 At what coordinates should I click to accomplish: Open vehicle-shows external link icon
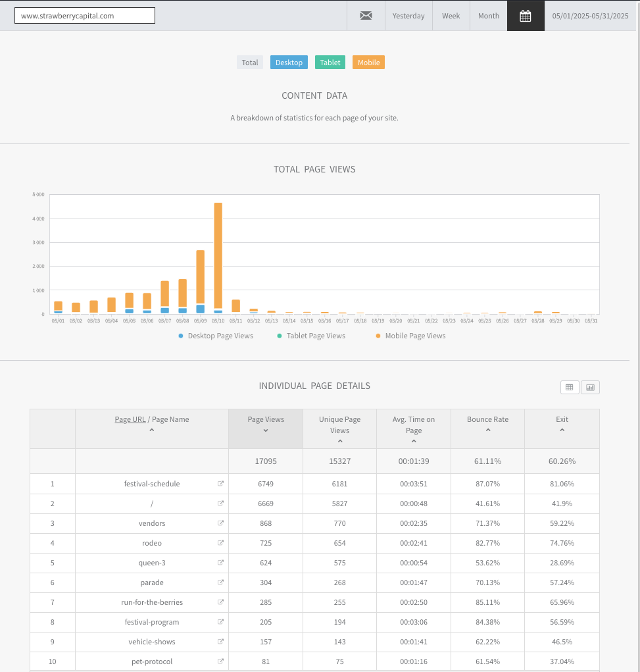pos(220,641)
